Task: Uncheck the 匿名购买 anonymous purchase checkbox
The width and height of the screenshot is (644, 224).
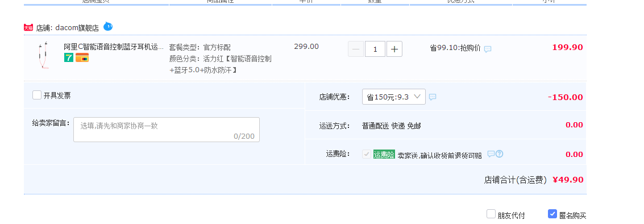Action: [x=552, y=214]
